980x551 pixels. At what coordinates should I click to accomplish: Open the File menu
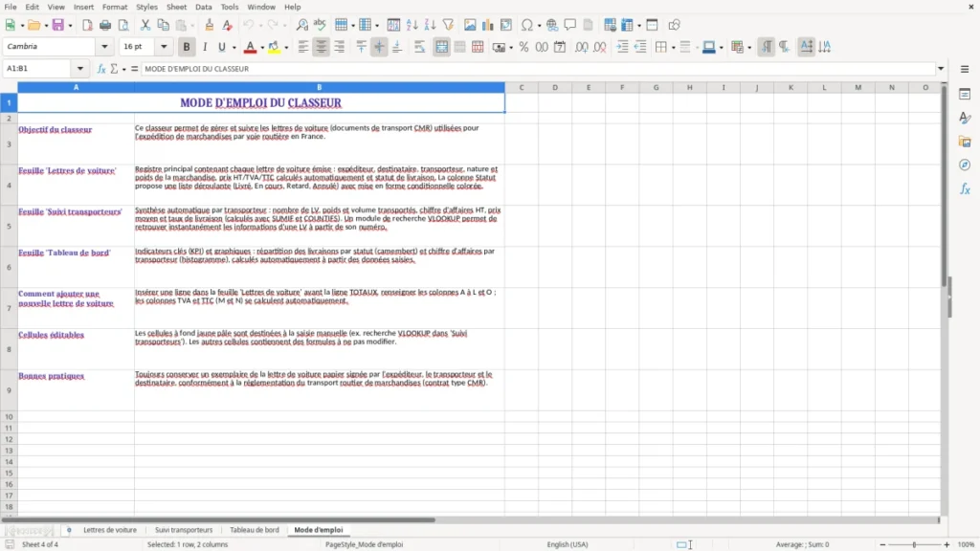click(11, 7)
